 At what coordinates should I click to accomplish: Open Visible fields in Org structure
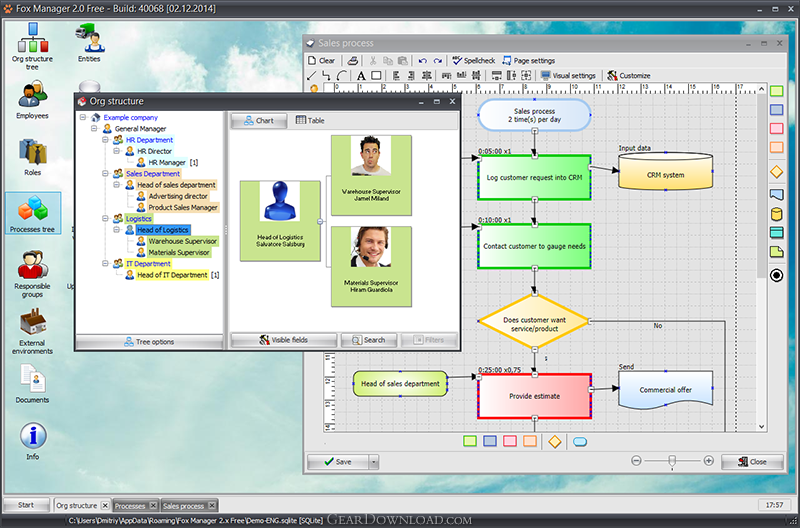(284, 340)
